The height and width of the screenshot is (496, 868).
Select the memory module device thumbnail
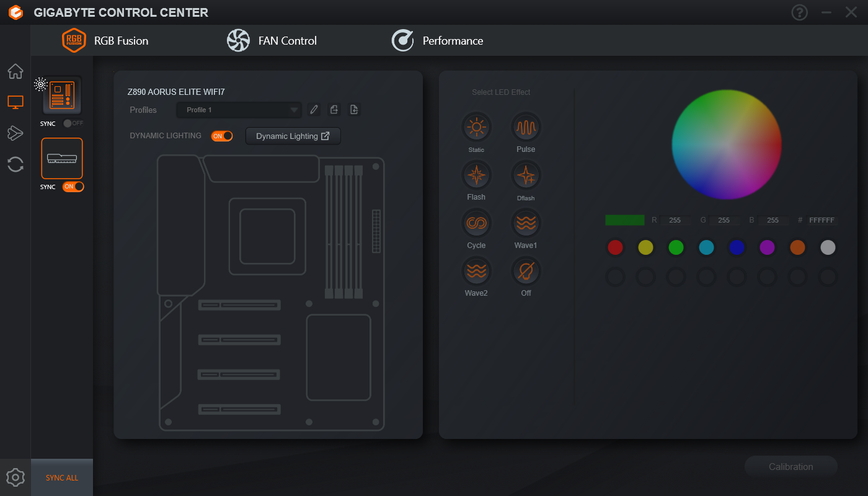[62, 158]
